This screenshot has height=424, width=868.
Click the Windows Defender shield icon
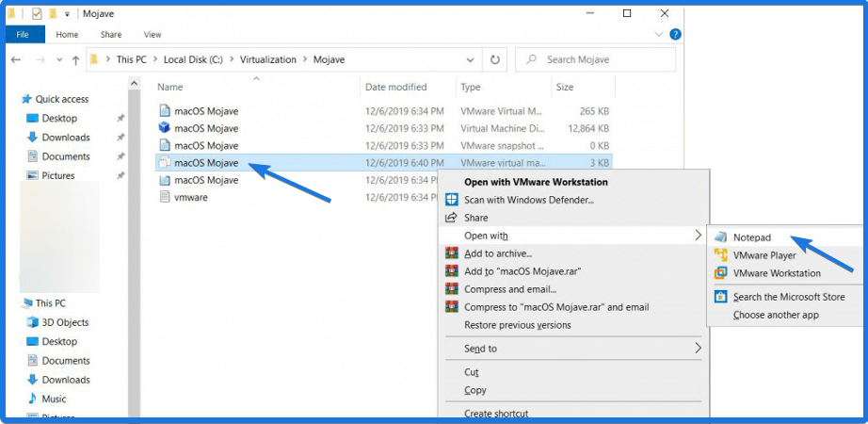tap(452, 200)
